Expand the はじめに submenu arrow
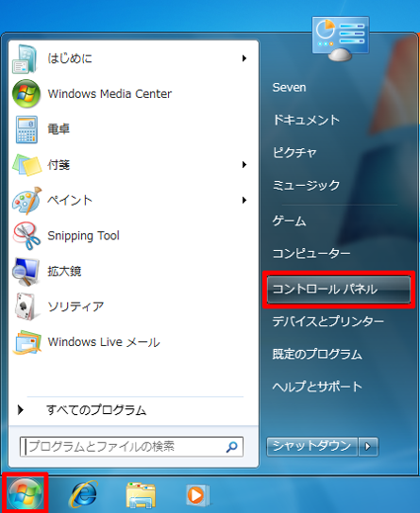 pos(244,58)
